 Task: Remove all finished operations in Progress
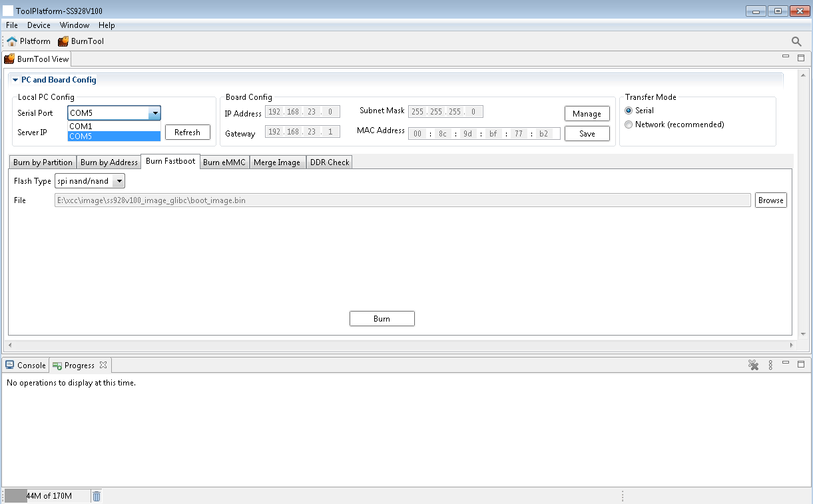pyautogui.click(x=754, y=365)
